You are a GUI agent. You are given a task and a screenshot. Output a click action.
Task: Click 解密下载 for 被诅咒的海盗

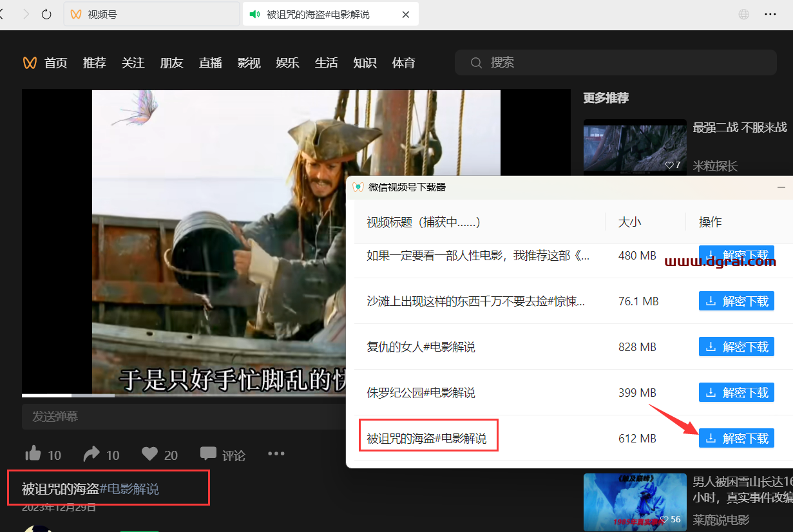click(x=736, y=438)
